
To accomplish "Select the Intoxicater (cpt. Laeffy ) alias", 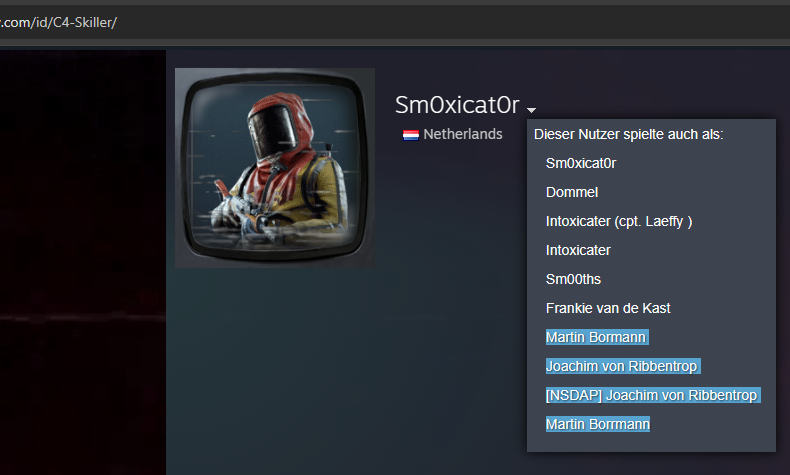I will pyautogui.click(x=619, y=221).
